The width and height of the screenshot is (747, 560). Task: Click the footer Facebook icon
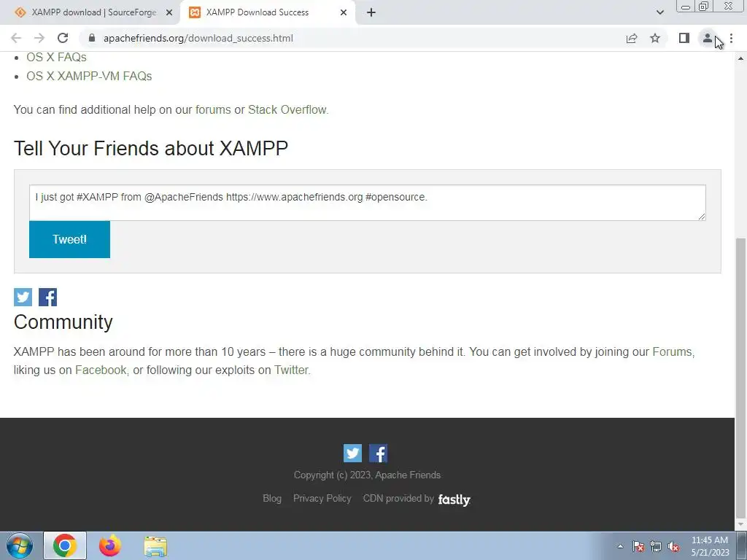click(x=379, y=454)
